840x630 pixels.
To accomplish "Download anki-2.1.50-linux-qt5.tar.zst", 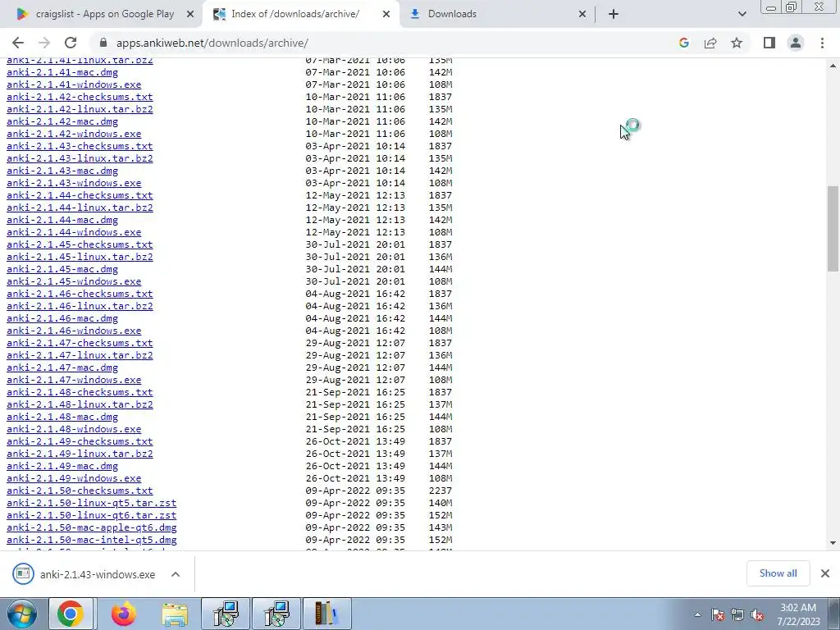I will tap(92, 503).
